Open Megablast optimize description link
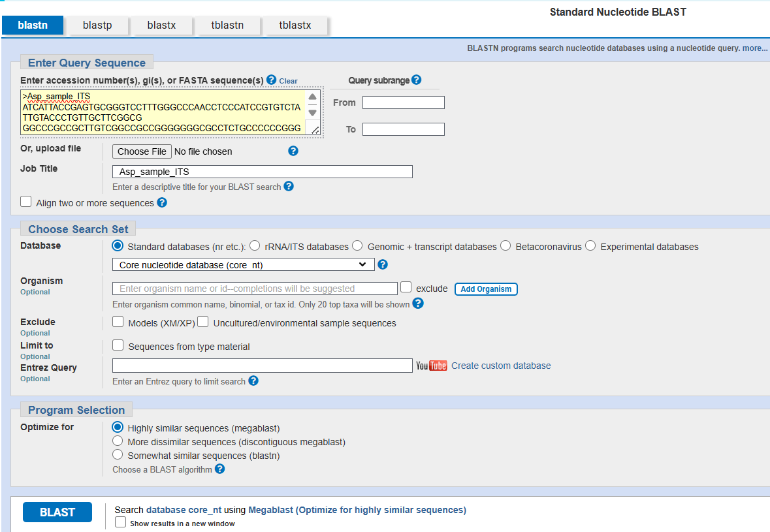Image resolution: width=770 pixels, height=532 pixels. click(x=357, y=510)
